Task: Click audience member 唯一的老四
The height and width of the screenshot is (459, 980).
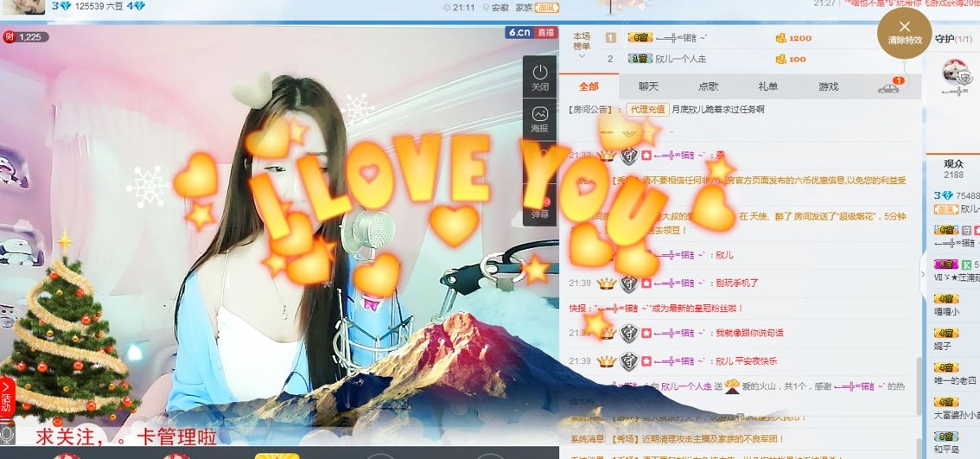Action: tap(955, 380)
